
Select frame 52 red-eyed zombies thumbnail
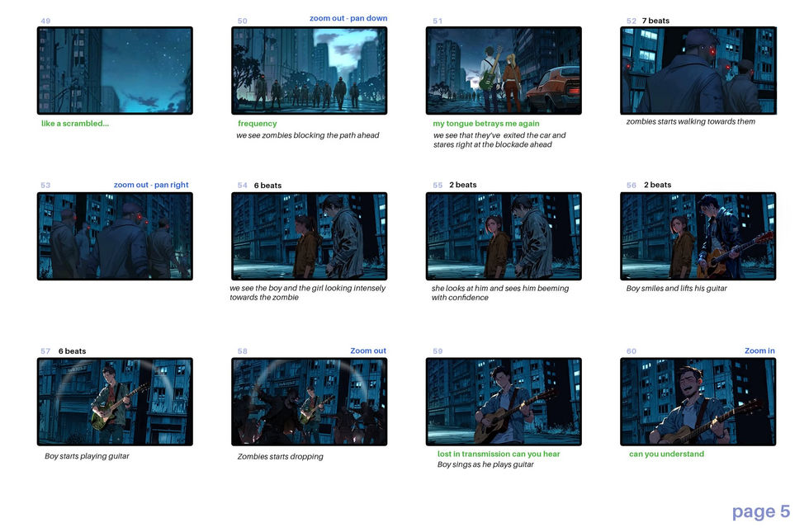(698, 71)
